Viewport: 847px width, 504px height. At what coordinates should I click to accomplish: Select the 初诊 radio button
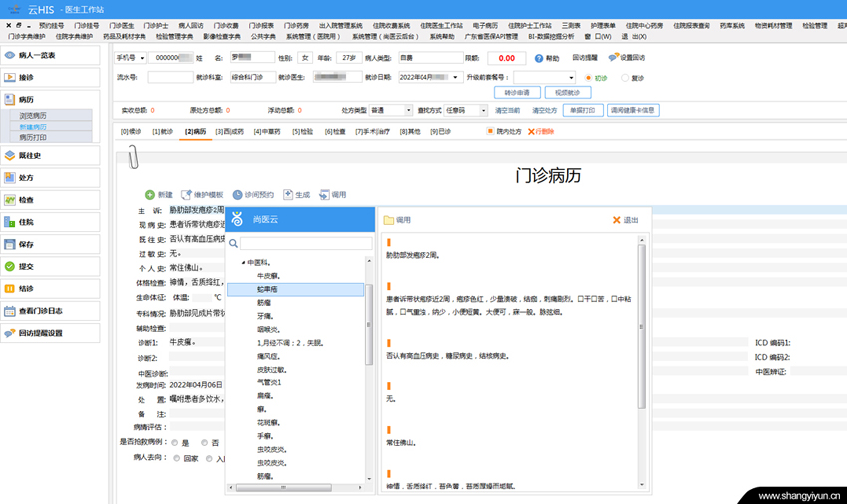[588, 78]
